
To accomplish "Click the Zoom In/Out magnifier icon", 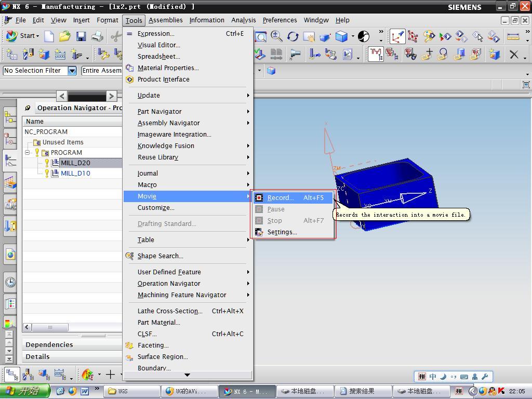I will tap(276, 36).
